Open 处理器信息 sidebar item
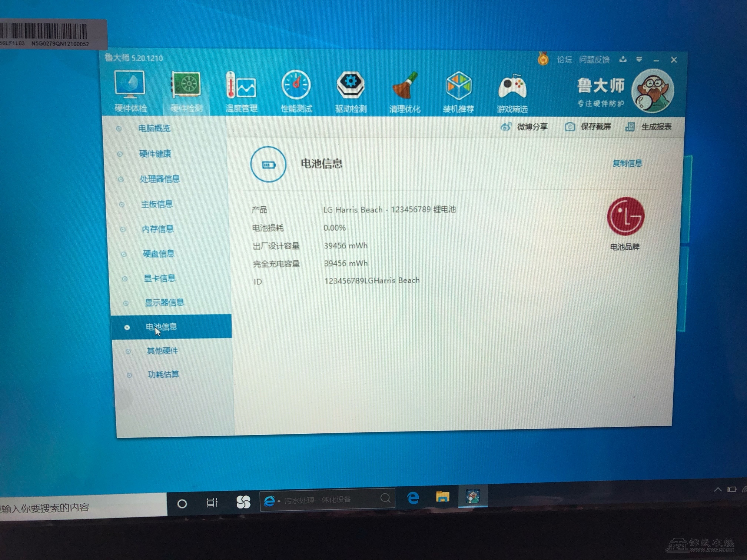 point(160,179)
